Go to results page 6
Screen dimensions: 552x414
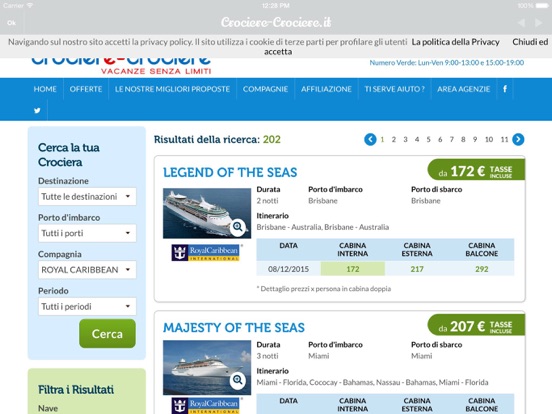[x=440, y=139]
